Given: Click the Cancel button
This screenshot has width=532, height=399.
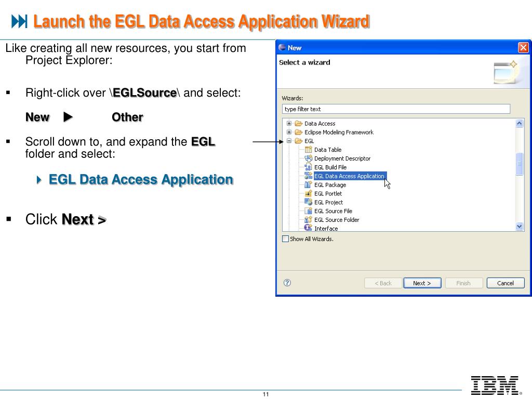Looking at the screenshot, I should coord(506,283).
